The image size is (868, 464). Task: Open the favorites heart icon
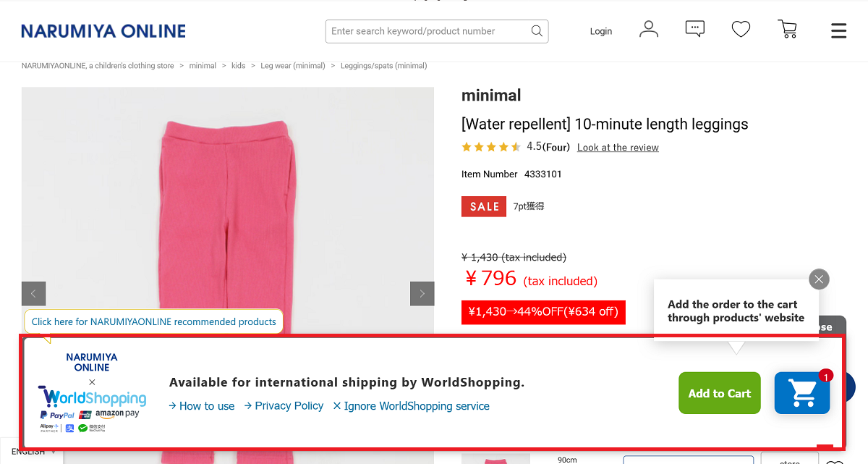(x=741, y=30)
